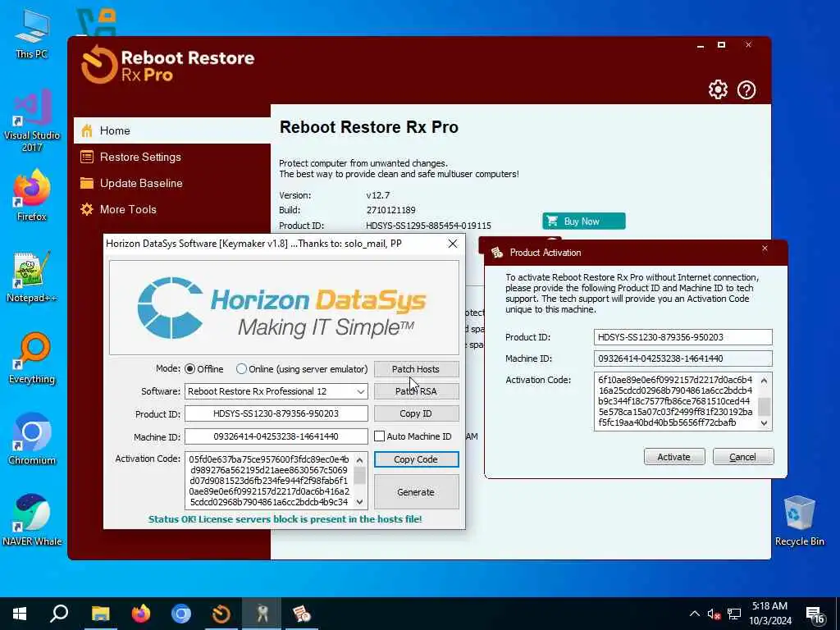The height and width of the screenshot is (630, 840).
Task: Open notification center icon
Action: tap(815, 614)
